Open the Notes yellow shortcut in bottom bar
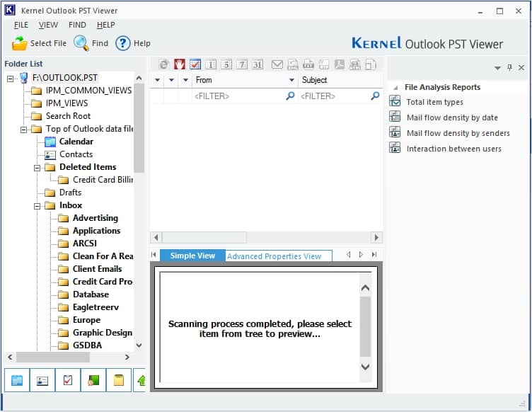The height and width of the screenshot is (412, 532). click(x=119, y=380)
